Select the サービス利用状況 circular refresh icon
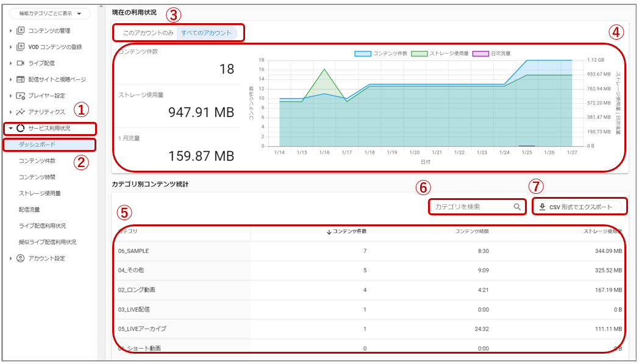The height and width of the screenshot is (364, 639). coord(20,129)
